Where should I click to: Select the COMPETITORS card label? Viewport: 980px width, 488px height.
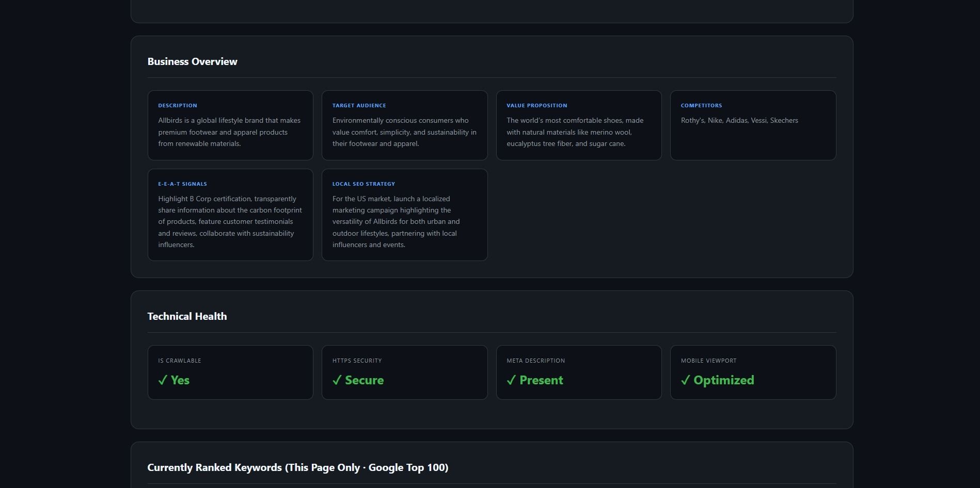(701, 105)
